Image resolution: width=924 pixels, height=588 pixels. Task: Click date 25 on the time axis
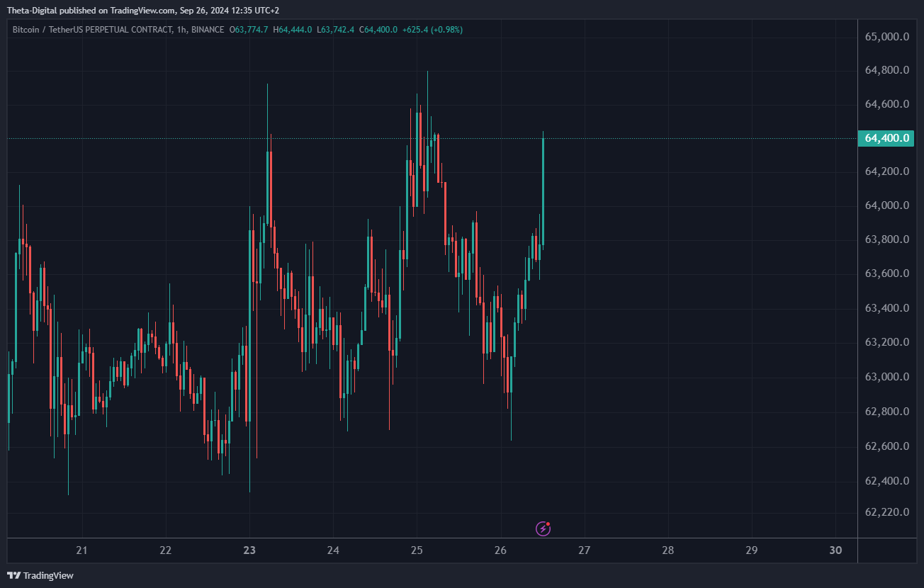click(x=417, y=550)
